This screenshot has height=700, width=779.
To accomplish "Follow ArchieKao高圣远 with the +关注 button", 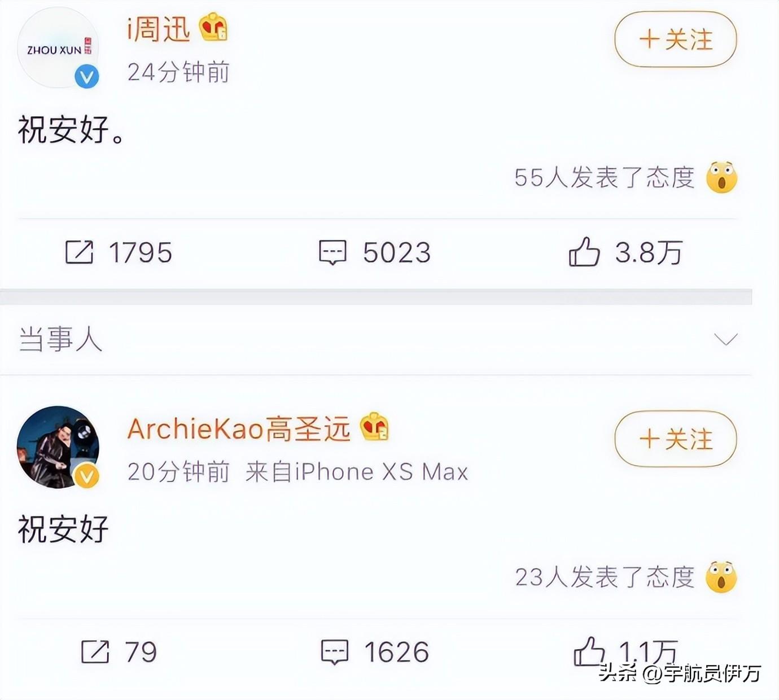I will (x=676, y=439).
